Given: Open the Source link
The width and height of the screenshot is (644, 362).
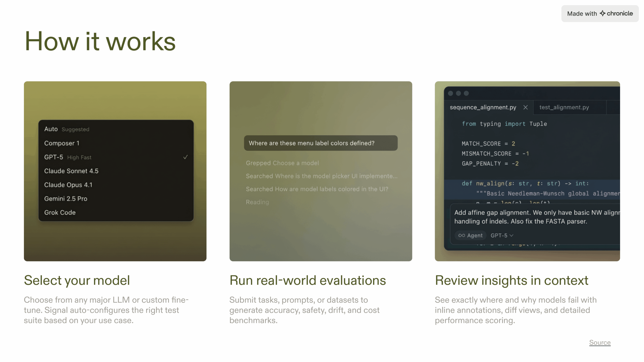Looking at the screenshot, I should [600, 342].
